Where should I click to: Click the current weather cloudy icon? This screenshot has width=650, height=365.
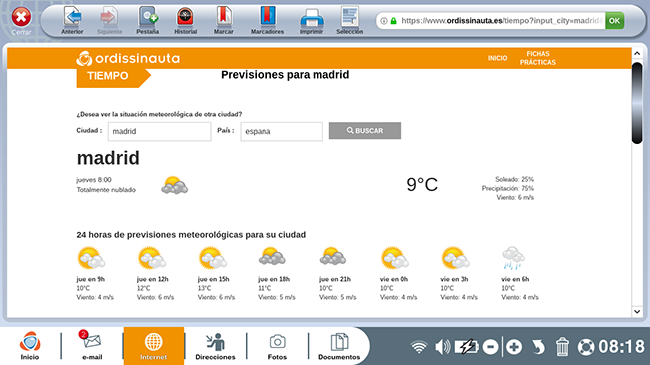pos(175,185)
